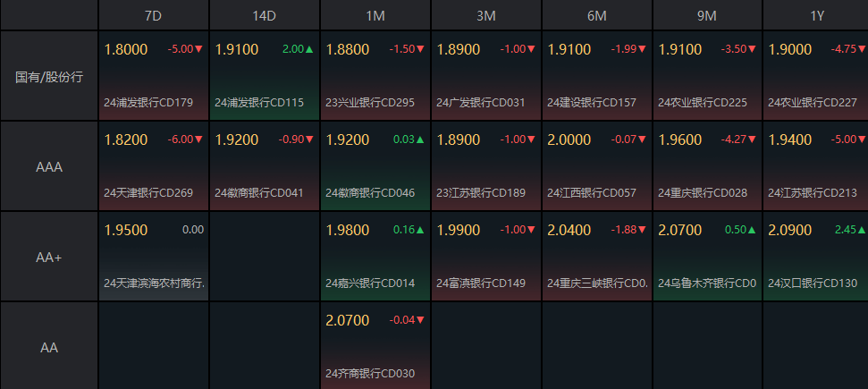This screenshot has height=389, width=868.
Task: Open the 24浦发银行CD179 bond link
Action: [x=148, y=103]
